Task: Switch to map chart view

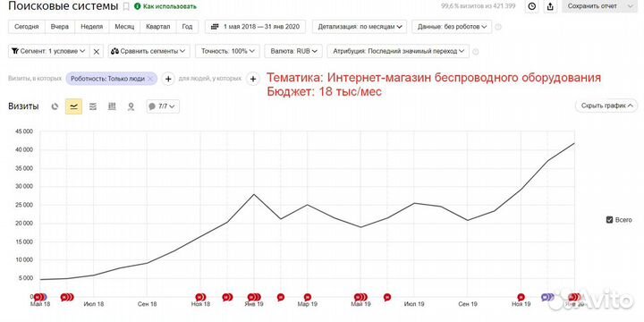Action: coord(131,106)
